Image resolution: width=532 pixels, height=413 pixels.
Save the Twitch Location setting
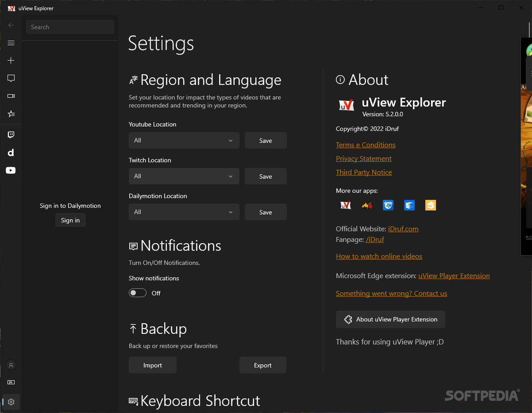pyautogui.click(x=266, y=176)
